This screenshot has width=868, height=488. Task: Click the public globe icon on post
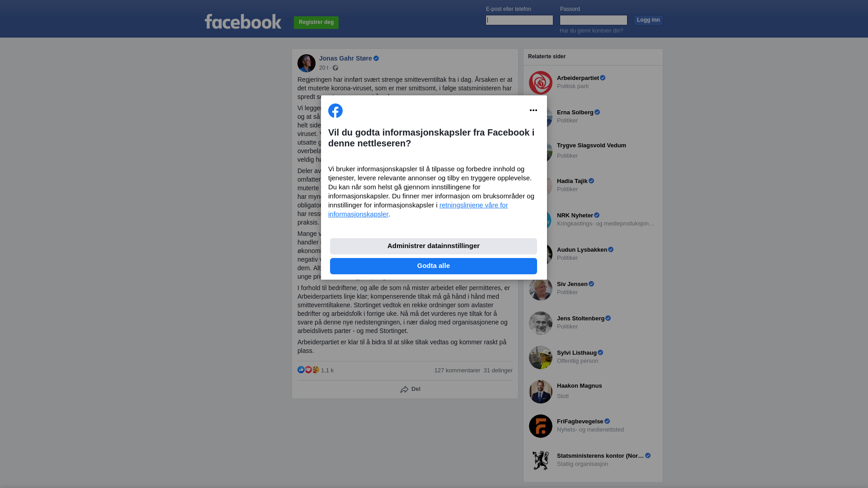click(x=335, y=68)
